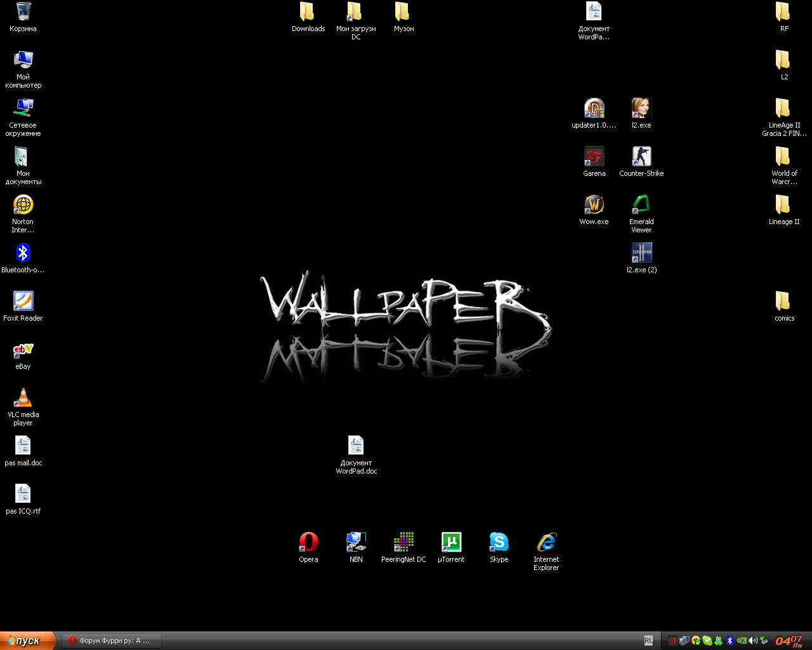The width and height of the screenshot is (812, 650).
Task: Click the Wow.exe game icon
Action: [594, 205]
